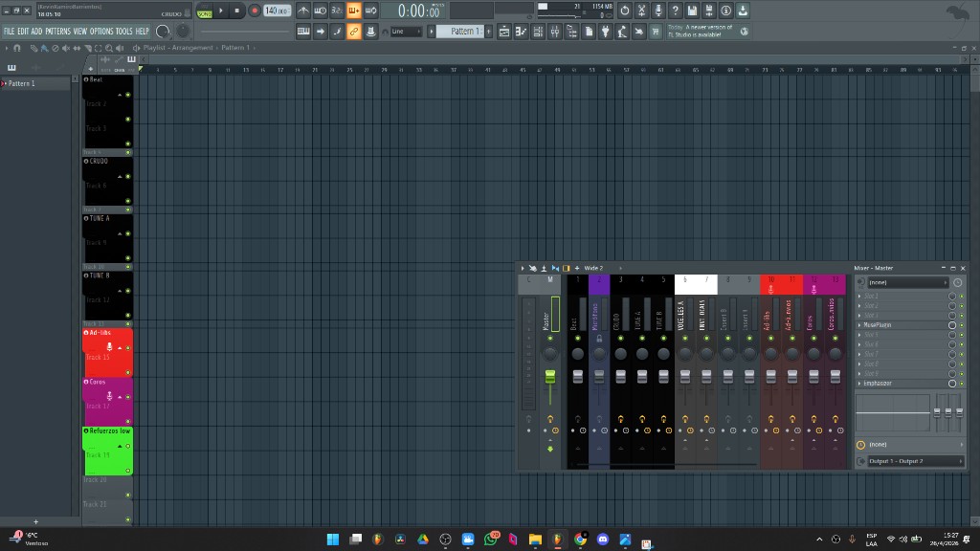Viewport: 980px width, 551px height.
Task: Click the Save project floppy icon
Action: [x=692, y=11]
